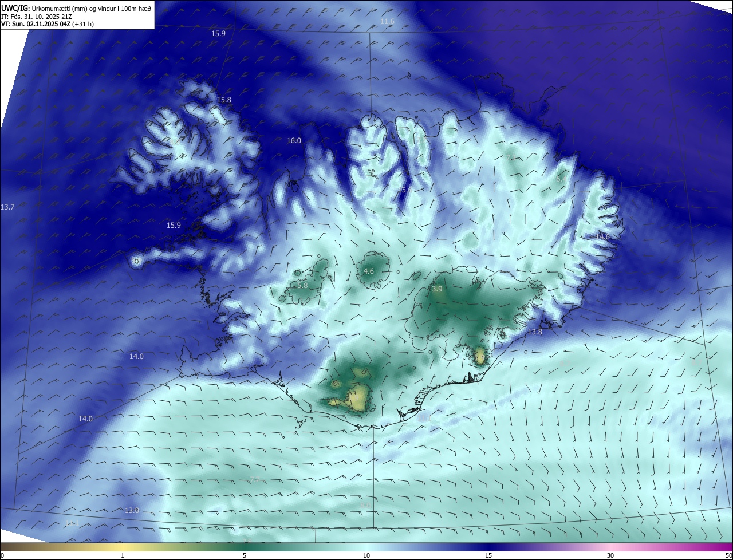Click the 13.8 value label on the map
The height and width of the screenshot is (560, 733).
(x=535, y=332)
